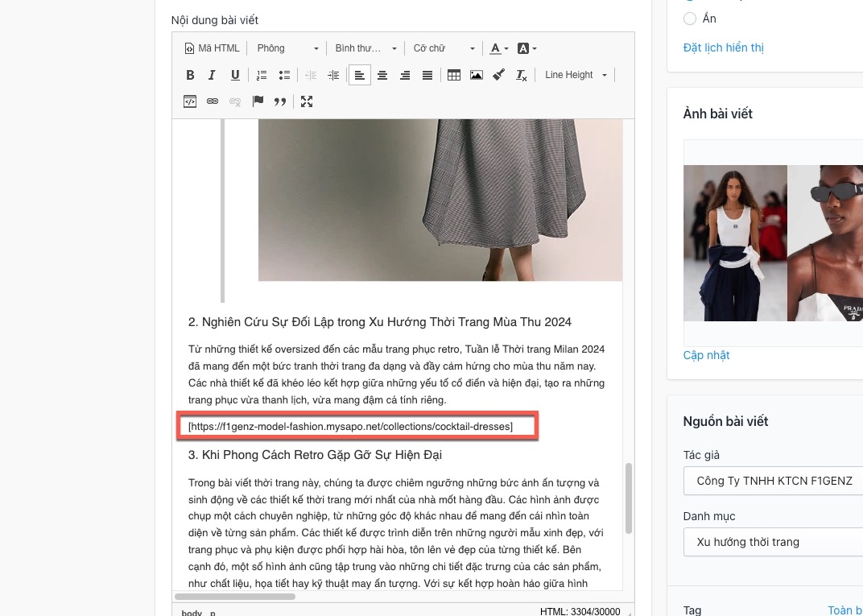Open the Mã HTML source view
The image size is (863, 616).
tap(212, 48)
